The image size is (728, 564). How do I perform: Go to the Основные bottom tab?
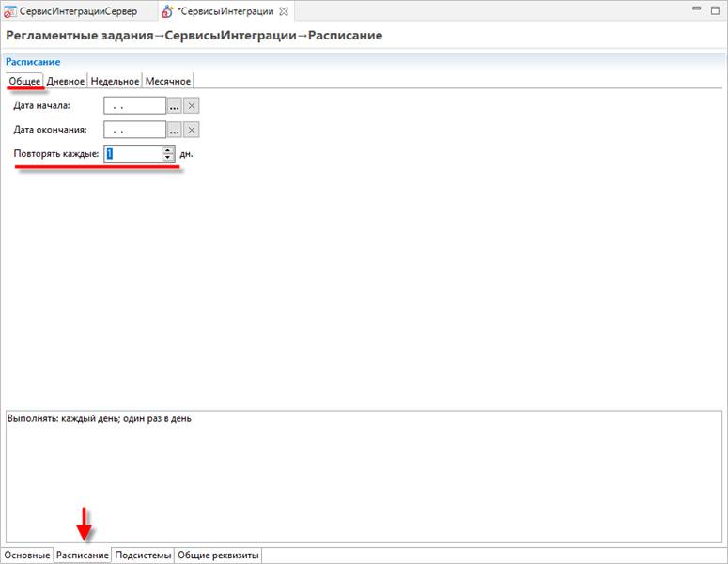[26, 556]
